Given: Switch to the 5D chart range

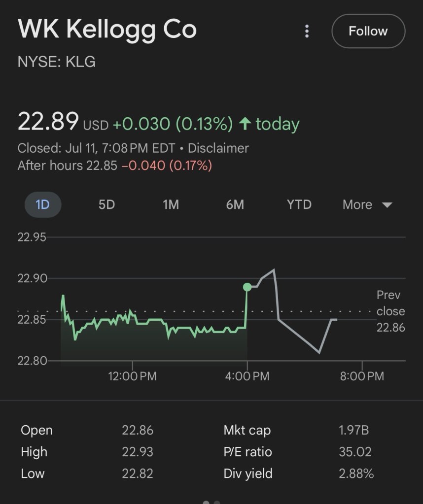Looking at the screenshot, I should coord(106,204).
